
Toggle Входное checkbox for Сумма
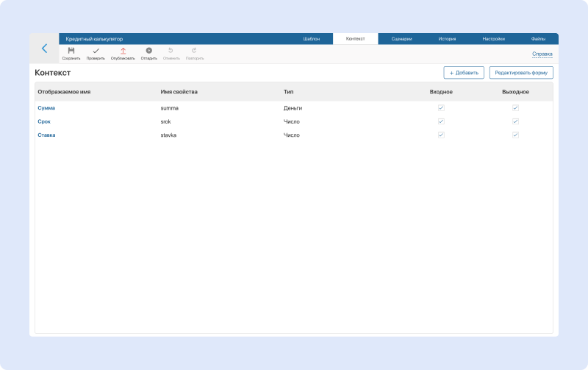tap(441, 108)
